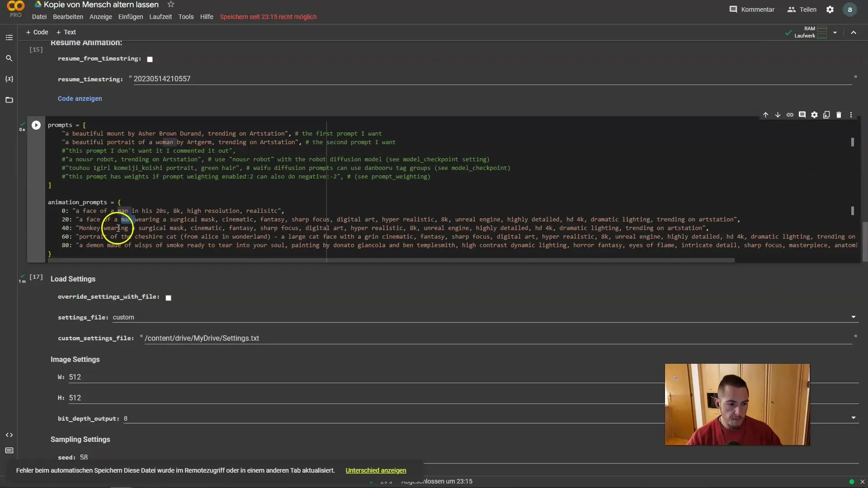This screenshot has width=868, height=488.
Task: Open the Anzeige menu
Action: (101, 17)
